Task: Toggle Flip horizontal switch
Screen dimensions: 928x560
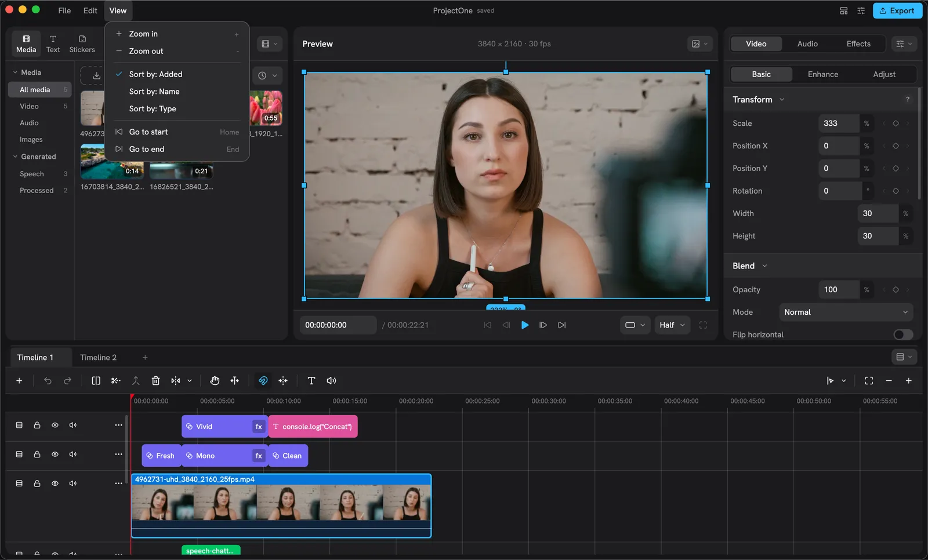Action: (903, 334)
